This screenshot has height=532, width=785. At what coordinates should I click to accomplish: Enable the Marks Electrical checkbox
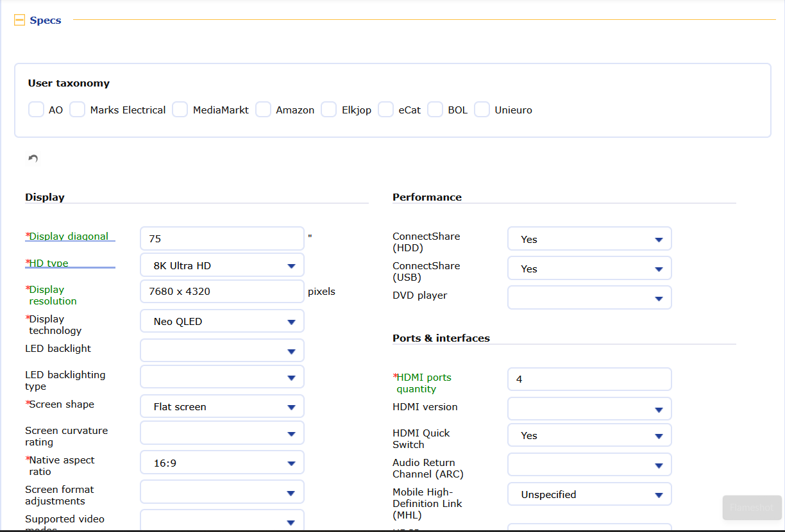[78, 110]
